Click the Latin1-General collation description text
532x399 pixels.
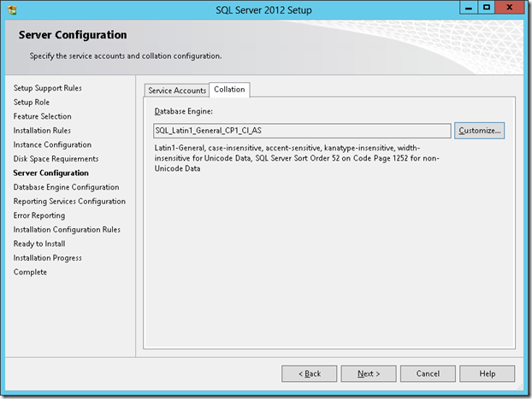click(x=297, y=158)
